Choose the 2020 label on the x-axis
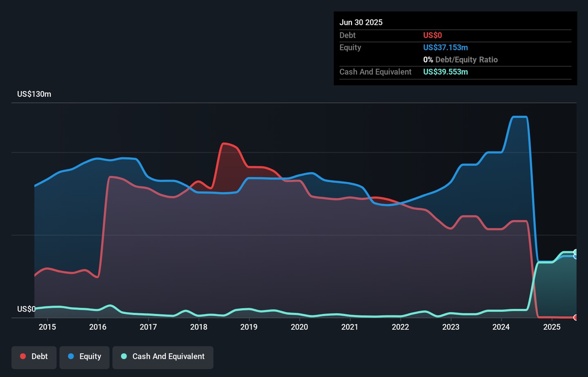588x377 pixels. [x=299, y=327]
